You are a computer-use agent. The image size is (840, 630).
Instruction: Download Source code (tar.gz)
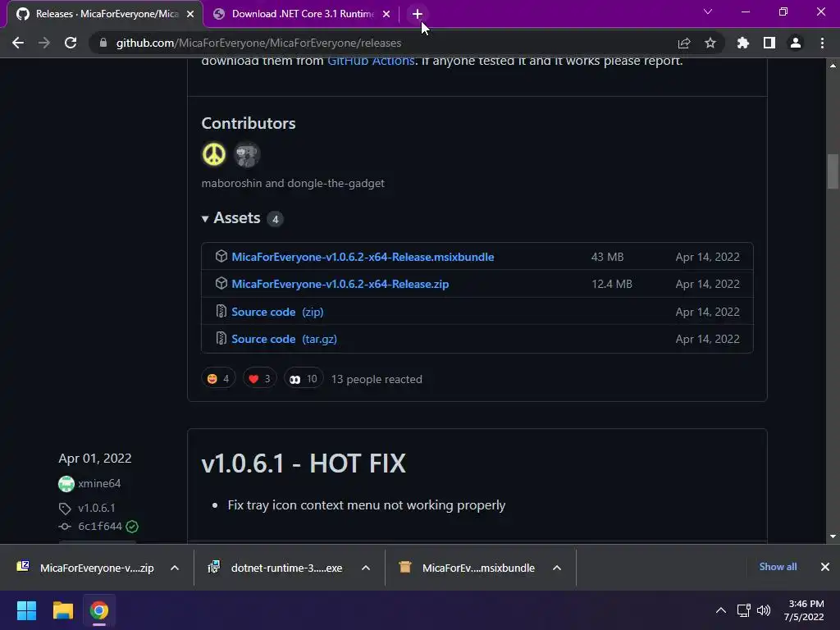point(284,339)
